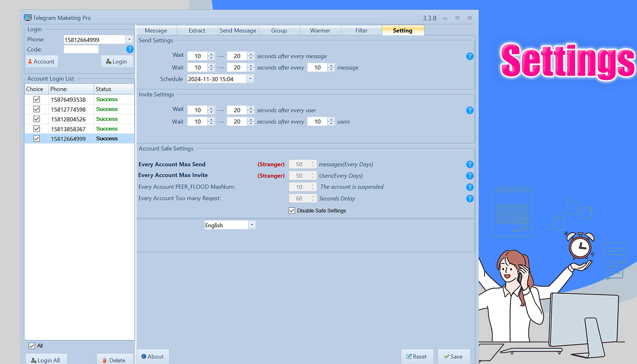
Task: Click the Phone: column header in list
Action: 71,89
